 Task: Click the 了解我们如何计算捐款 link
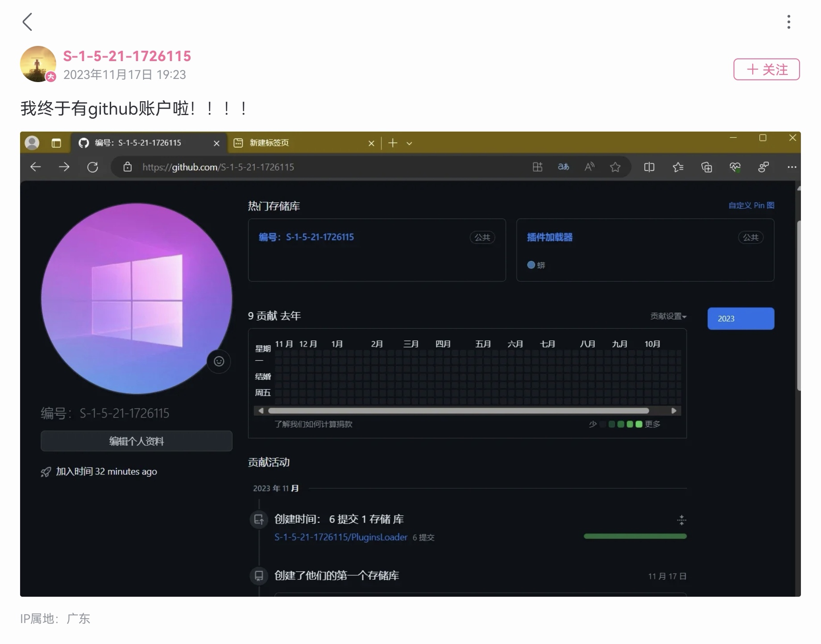tap(313, 424)
